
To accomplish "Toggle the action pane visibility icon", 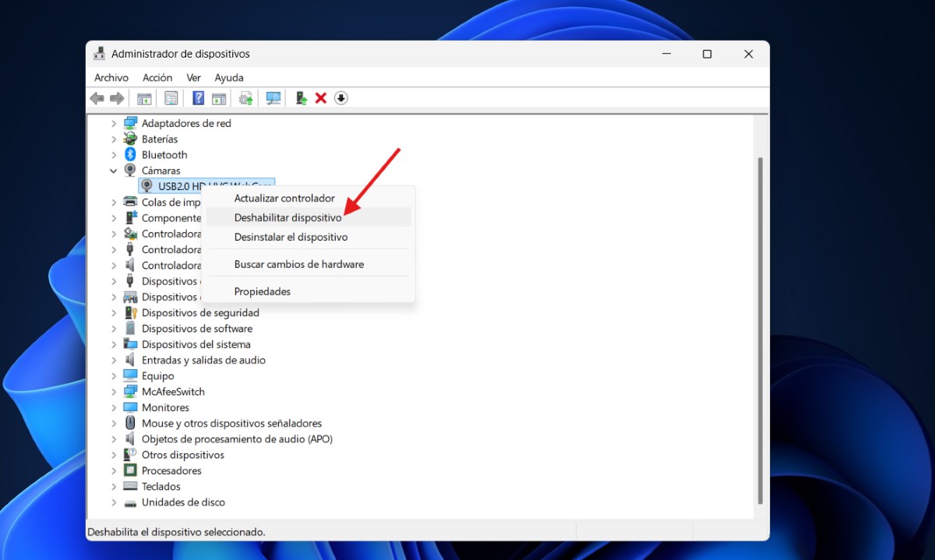I will tap(219, 97).
